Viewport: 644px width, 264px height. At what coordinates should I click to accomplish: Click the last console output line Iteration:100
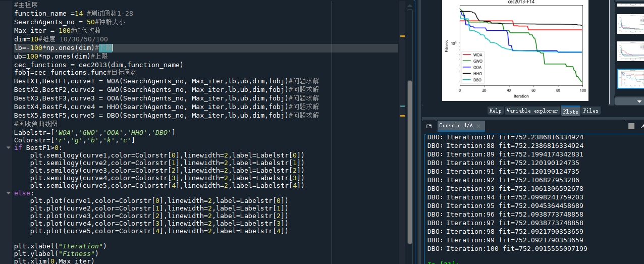(x=507, y=249)
